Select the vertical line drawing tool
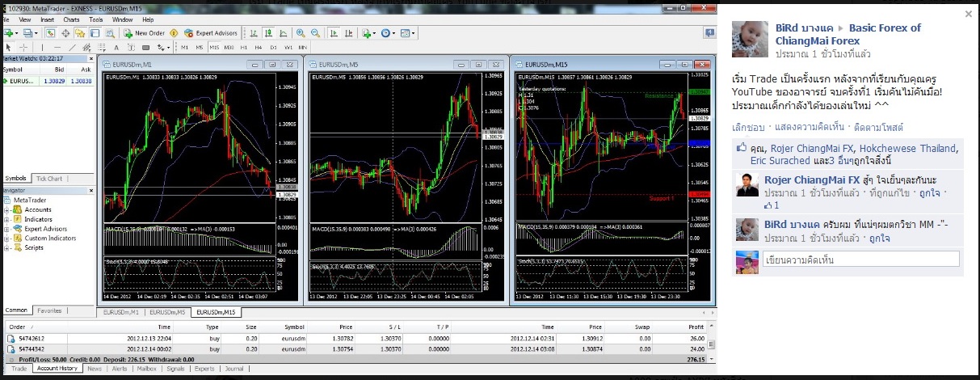980x380 pixels. [x=43, y=48]
